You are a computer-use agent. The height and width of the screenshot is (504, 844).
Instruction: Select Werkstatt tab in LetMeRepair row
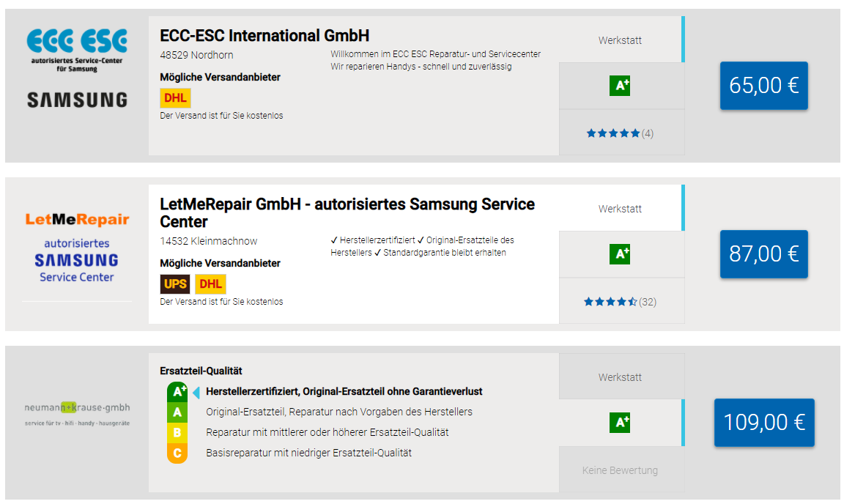[x=620, y=209]
